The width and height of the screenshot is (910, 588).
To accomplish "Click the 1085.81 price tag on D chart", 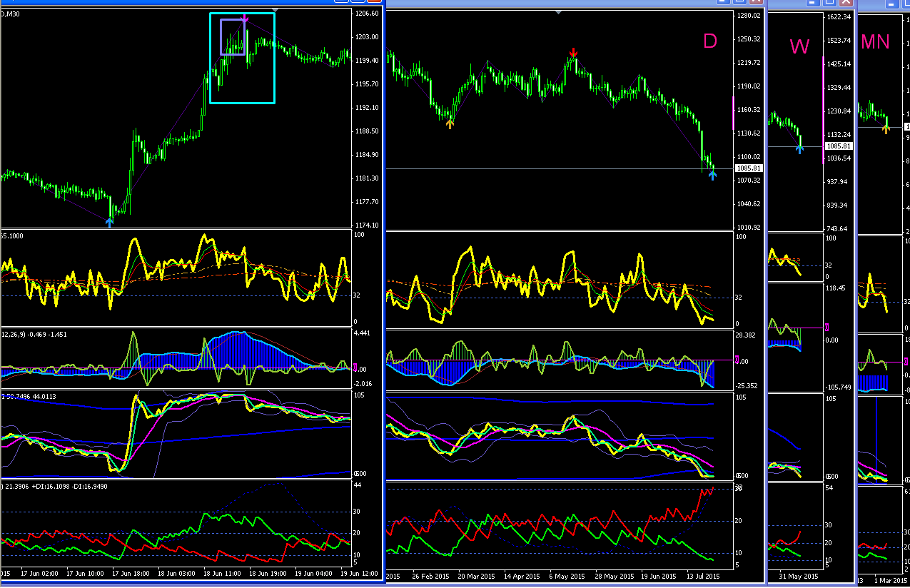I will point(749,168).
